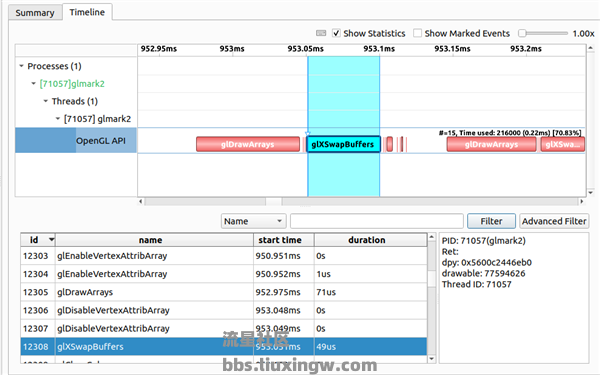Collapse the Threads (1) tree node
The image size is (600, 375).
click(46, 101)
